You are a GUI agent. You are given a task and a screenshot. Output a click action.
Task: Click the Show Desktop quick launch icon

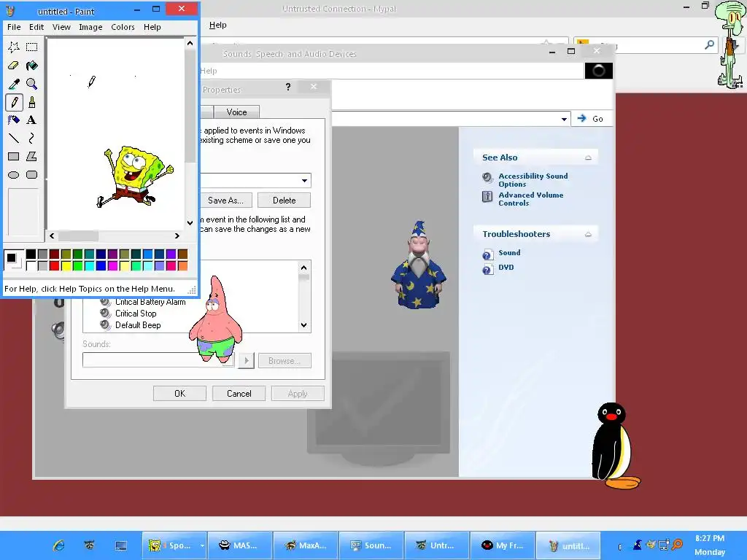click(x=121, y=545)
